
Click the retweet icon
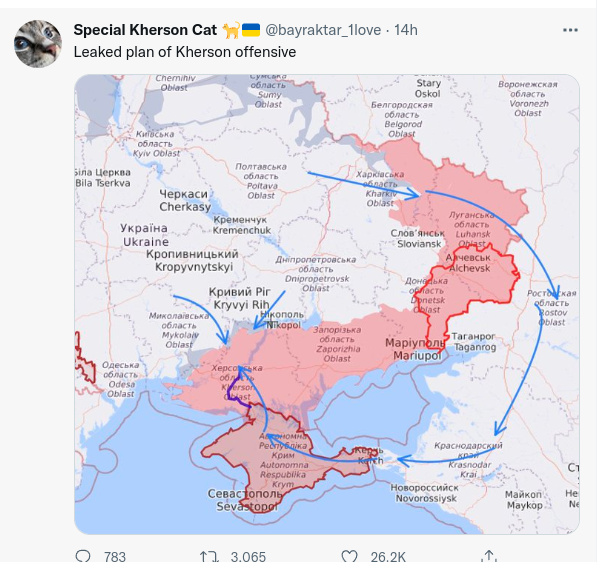tap(209, 556)
